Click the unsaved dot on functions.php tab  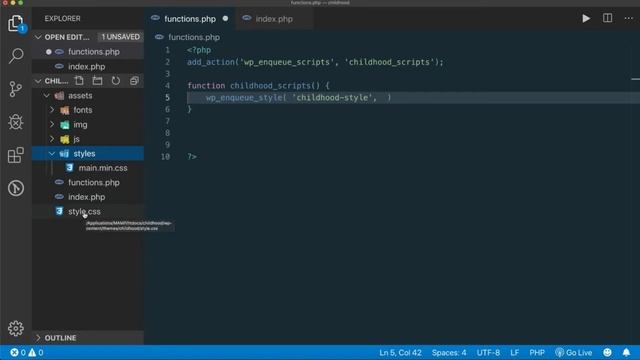coord(225,19)
